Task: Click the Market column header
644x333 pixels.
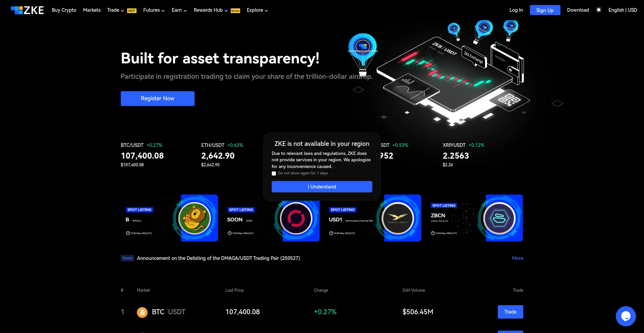Action: pos(143,290)
